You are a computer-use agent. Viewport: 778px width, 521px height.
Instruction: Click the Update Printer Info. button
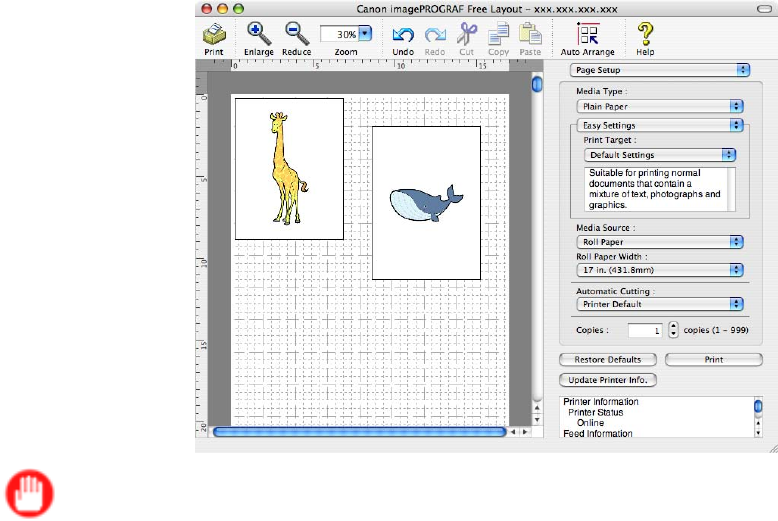(x=608, y=380)
